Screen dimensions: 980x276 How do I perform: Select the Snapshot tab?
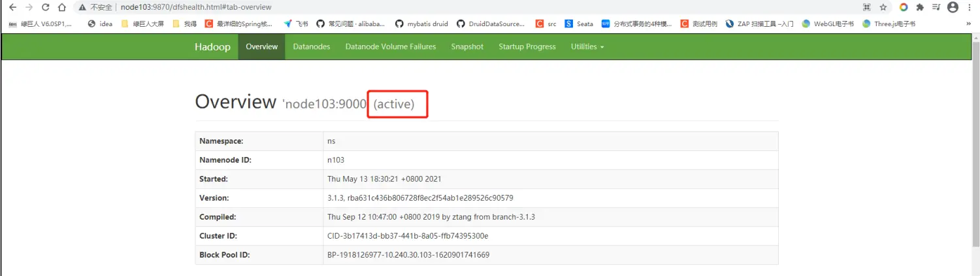(x=467, y=46)
